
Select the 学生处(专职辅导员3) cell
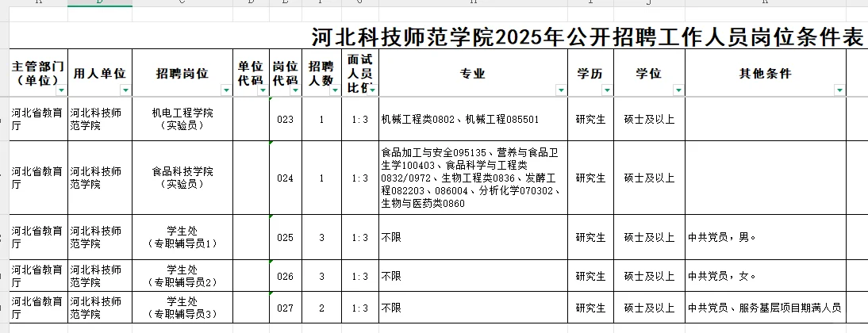(x=182, y=308)
